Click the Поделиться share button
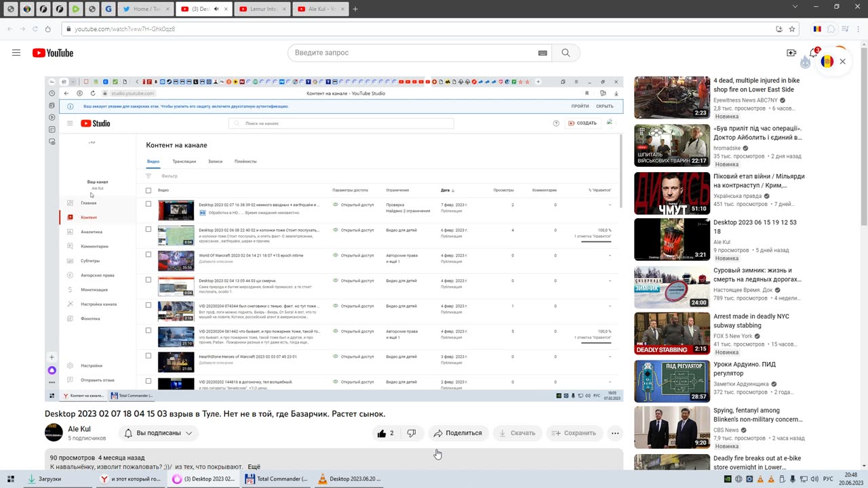This screenshot has height=488, width=868. click(458, 433)
